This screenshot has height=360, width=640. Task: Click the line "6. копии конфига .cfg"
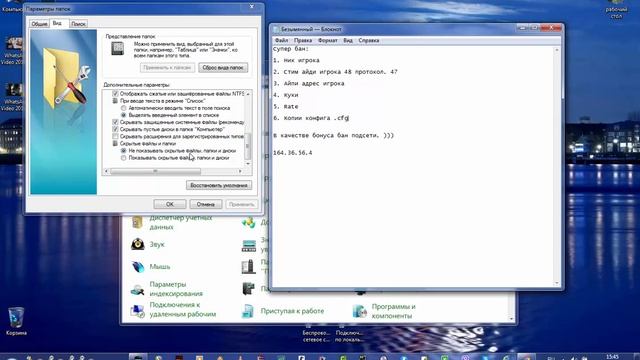[x=311, y=118]
